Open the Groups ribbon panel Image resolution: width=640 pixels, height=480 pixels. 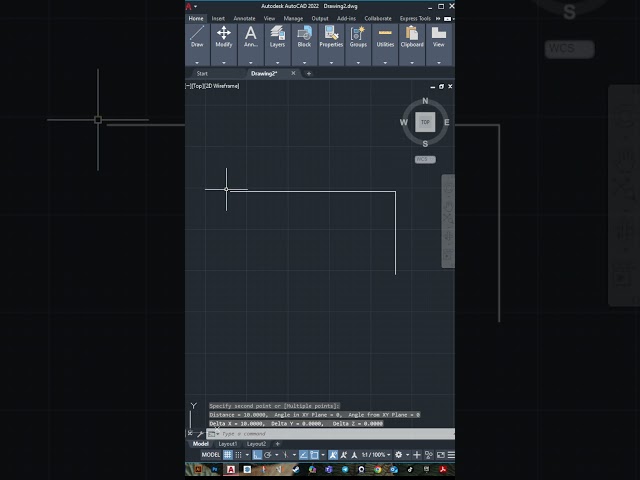358,44
